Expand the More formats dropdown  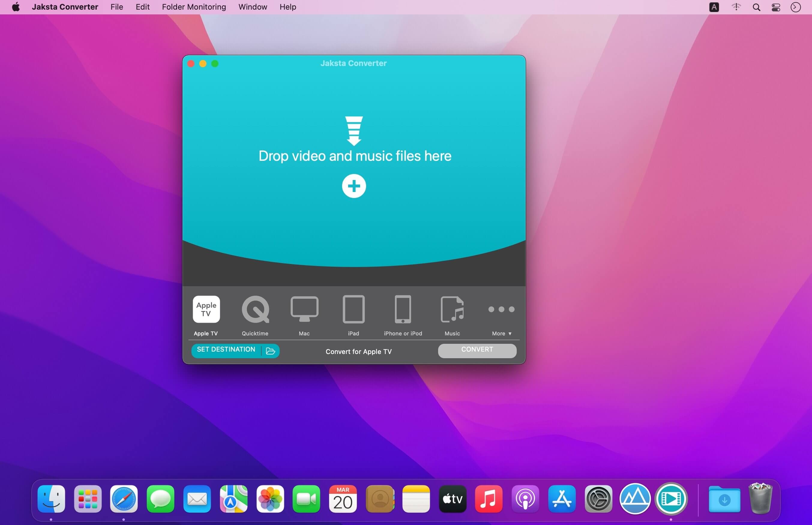501,333
